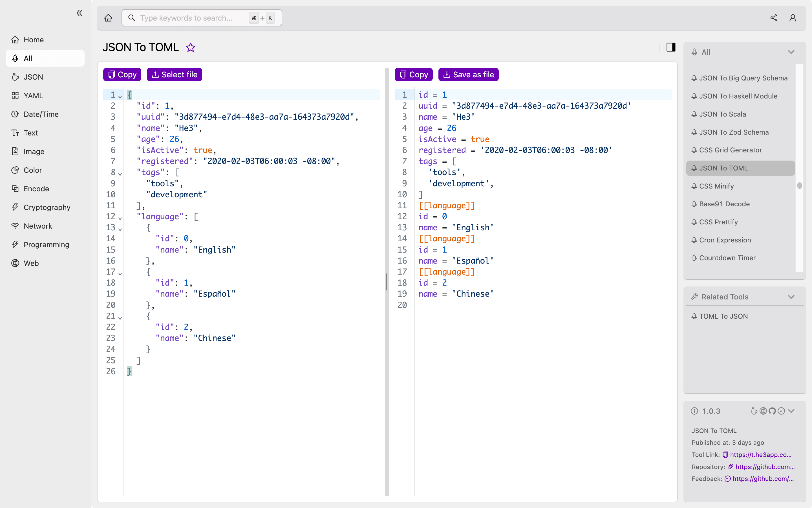Open Web category in sidebar

coord(45,263)
